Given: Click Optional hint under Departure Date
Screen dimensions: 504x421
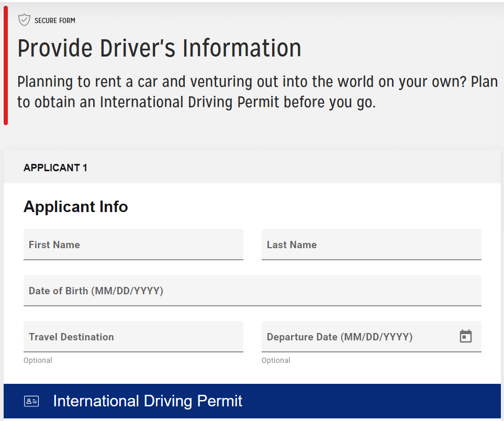Looking at the screenshot, I should pyautogui.click(x=276, y=360).
